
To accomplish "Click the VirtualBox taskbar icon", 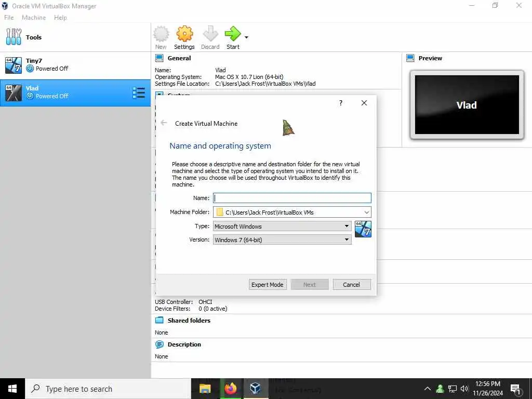I will [256, 389].
